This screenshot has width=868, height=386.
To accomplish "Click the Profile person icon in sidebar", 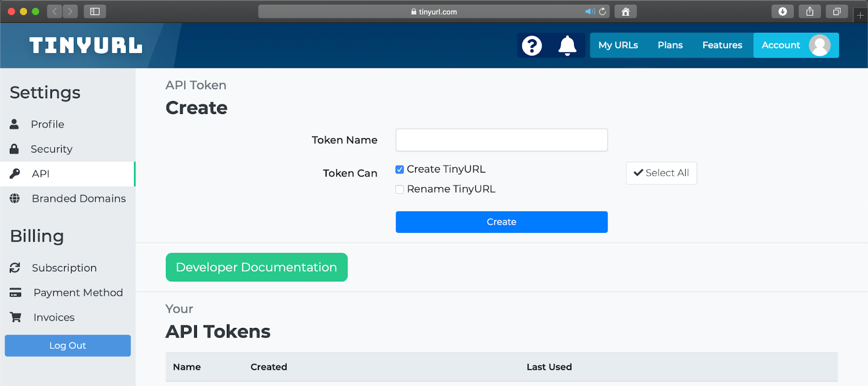I will [15, 124].
